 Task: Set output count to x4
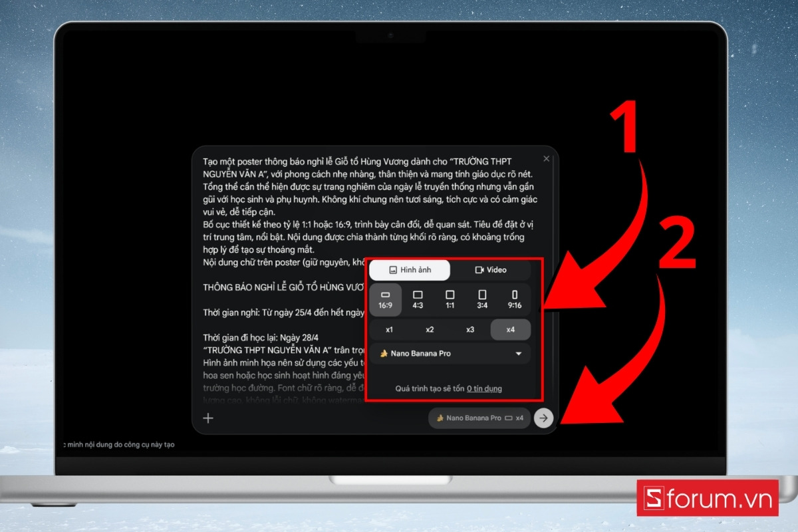point(511,330)
